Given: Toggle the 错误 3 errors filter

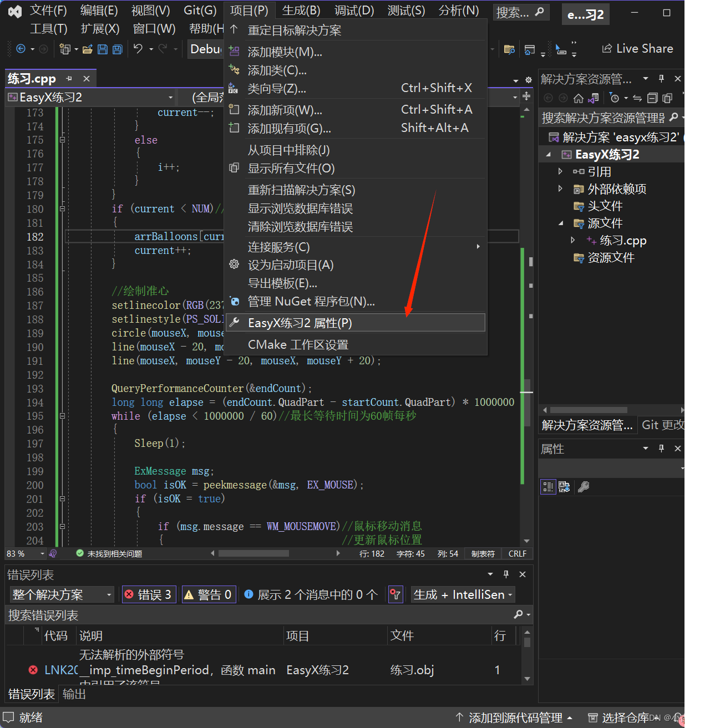Looking at the screenshot, I should coord(149,594).
